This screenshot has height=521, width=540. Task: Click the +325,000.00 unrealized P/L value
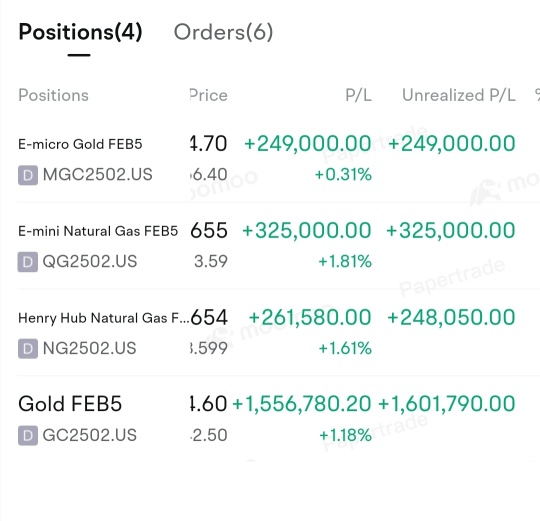pyautogui.click(x=450, y=230)
